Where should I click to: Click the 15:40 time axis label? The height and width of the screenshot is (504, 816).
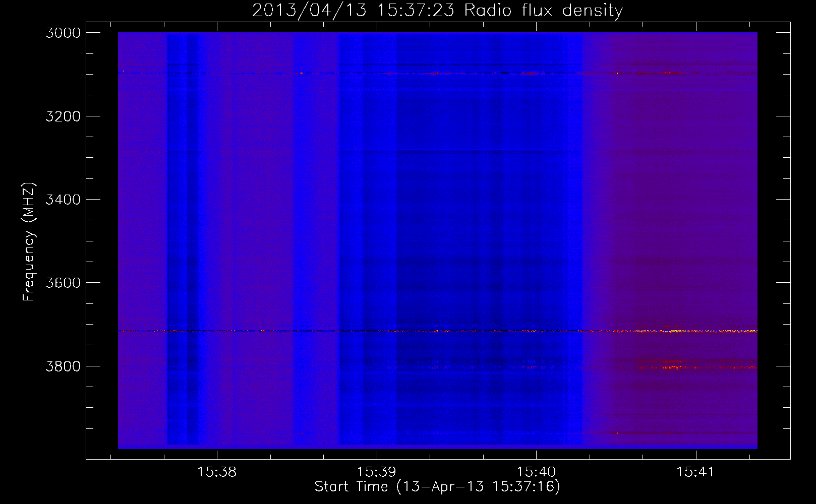pos(536,472)
